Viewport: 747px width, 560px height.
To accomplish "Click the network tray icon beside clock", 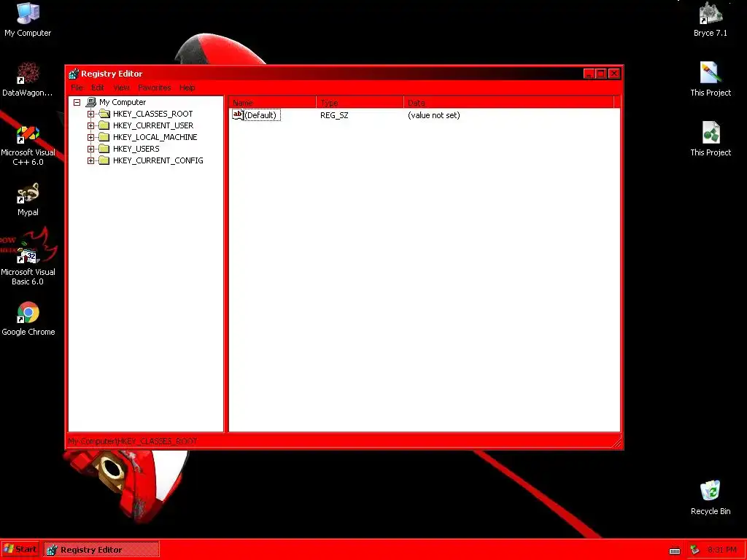I will click(x=695, y=550).
